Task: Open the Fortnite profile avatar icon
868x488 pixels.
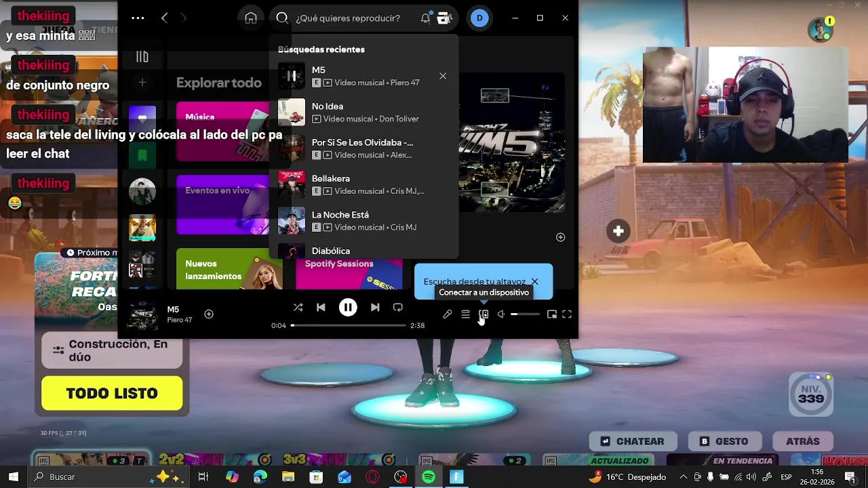Action: (x=821, y=30)
